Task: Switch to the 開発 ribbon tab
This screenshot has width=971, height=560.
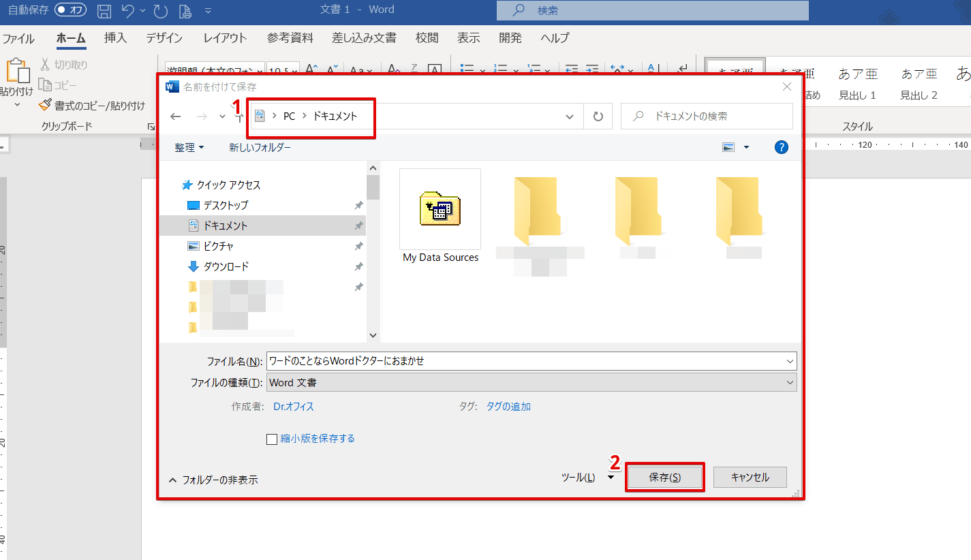Action: tap(510, 38)
